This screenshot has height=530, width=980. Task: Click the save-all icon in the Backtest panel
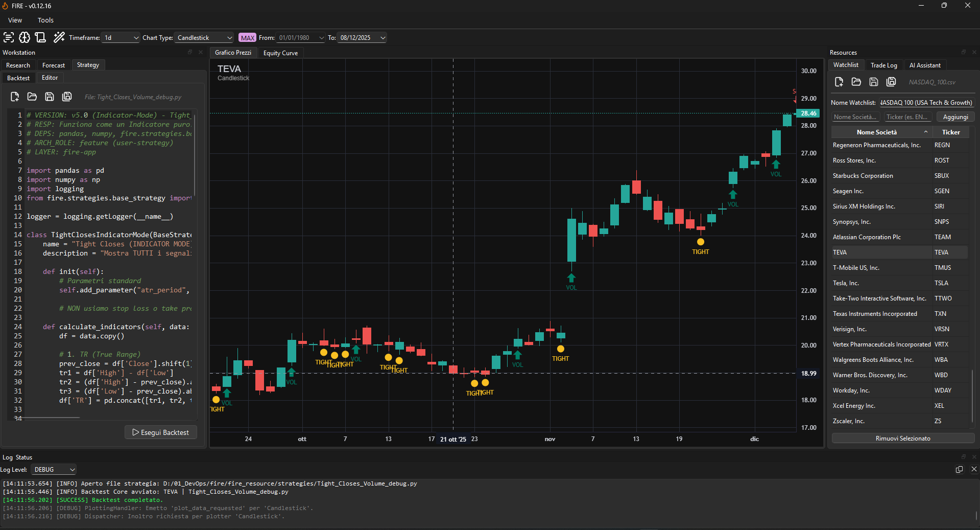(67, 97)
